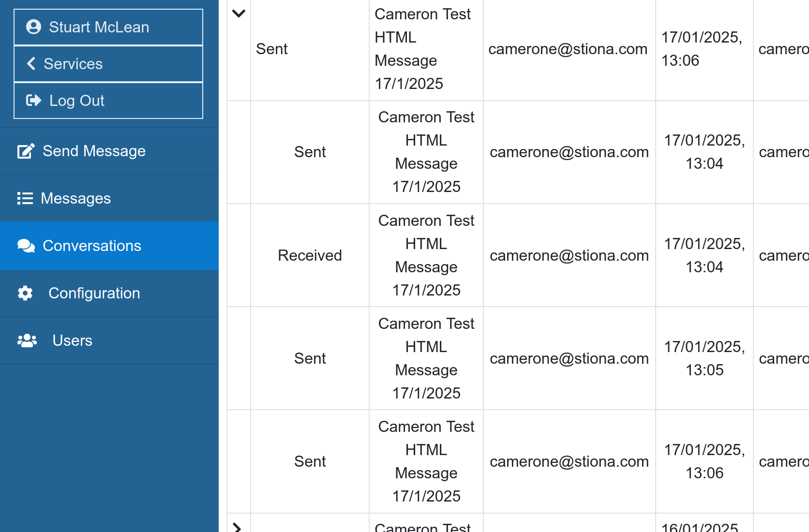
Task: Click the Sent status in the expanded top row
Action: click(272, 49)
